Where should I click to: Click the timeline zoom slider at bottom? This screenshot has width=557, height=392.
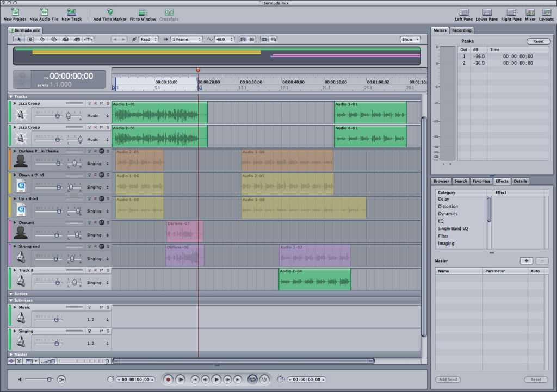tap(84, 361)
